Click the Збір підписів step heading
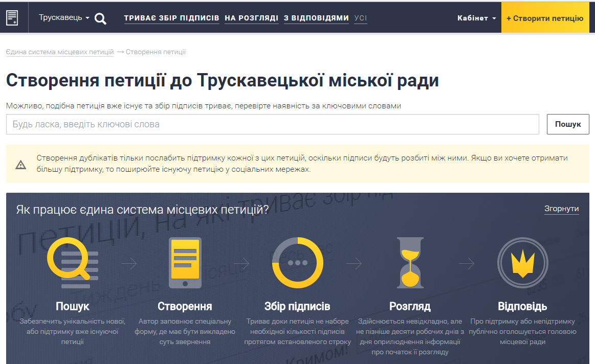The height and width of the screenshot is (364, 595). pyautogui.click(x=297, y=306)
